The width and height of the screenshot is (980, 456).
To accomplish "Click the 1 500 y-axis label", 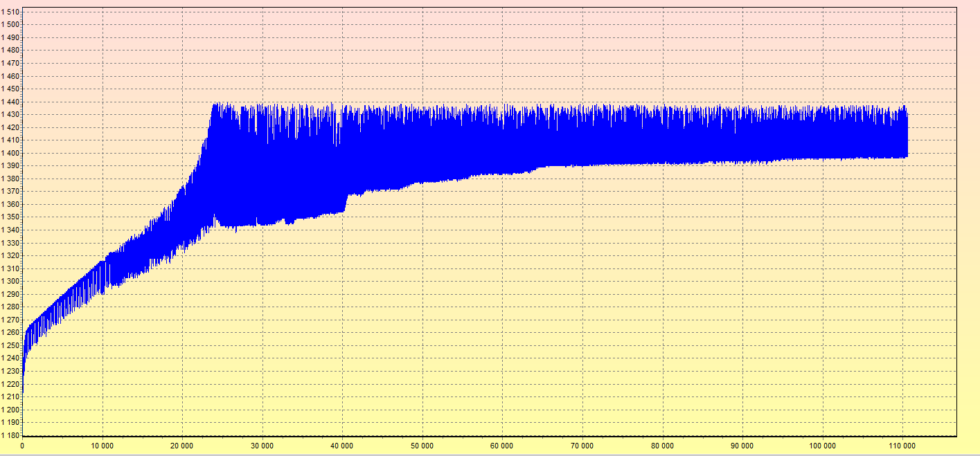I will (10, 24).
